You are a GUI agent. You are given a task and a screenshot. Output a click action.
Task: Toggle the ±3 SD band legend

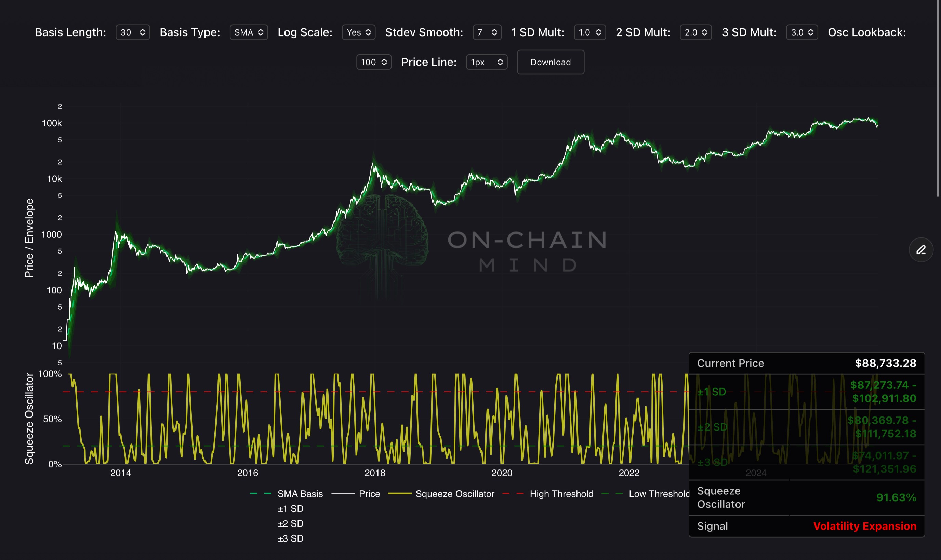click(x=290, y=538)
